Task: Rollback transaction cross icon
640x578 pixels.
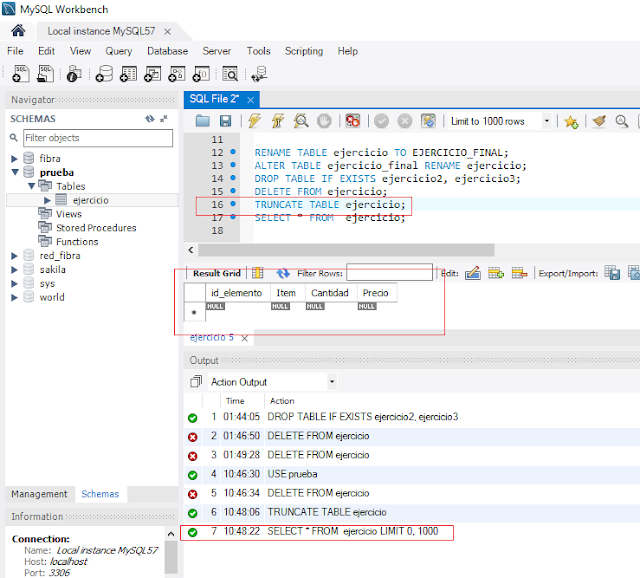Action: coord(404,121)
